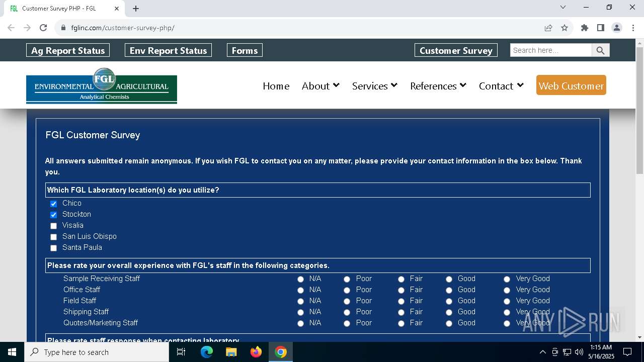Select N/A for Shipping Staff
This screenshot has height=362, width=644.
click(x=300, y=312)
